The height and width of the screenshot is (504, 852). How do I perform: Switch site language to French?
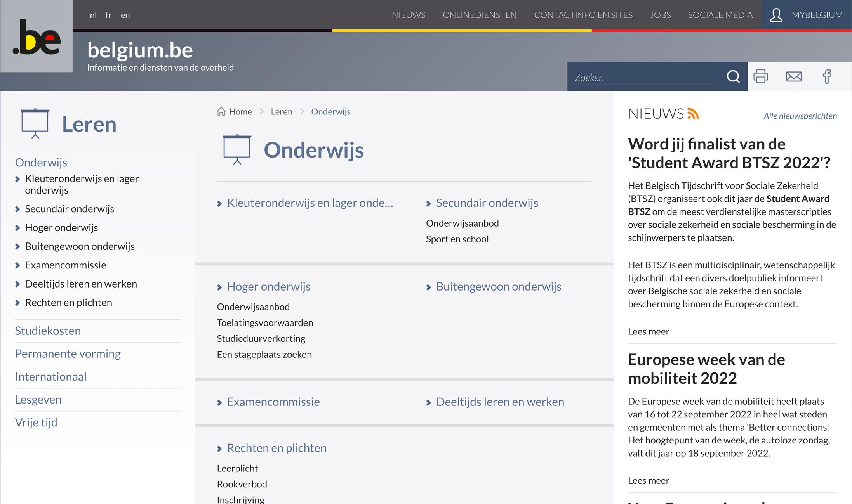pyautogui.click(x=108, y=15)
